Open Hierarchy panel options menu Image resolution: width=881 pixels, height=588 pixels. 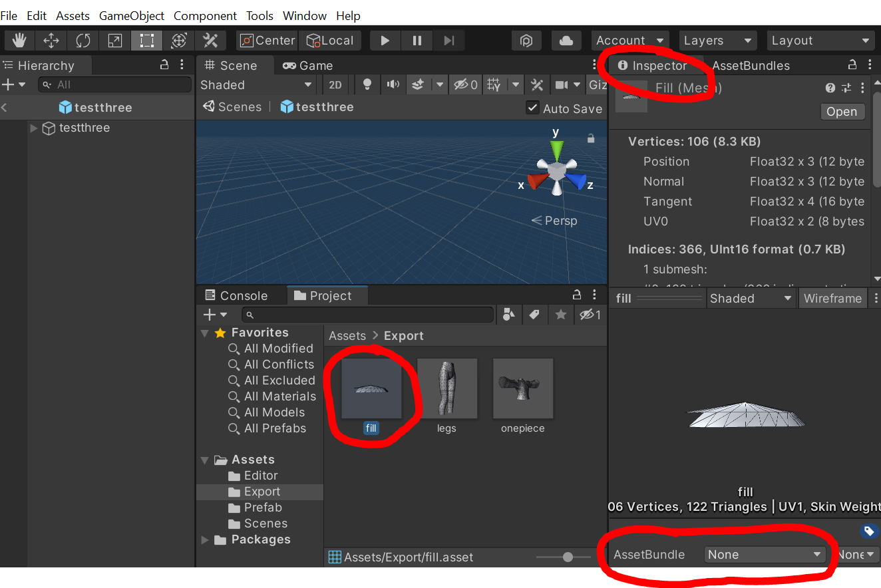tap(182, 65)
